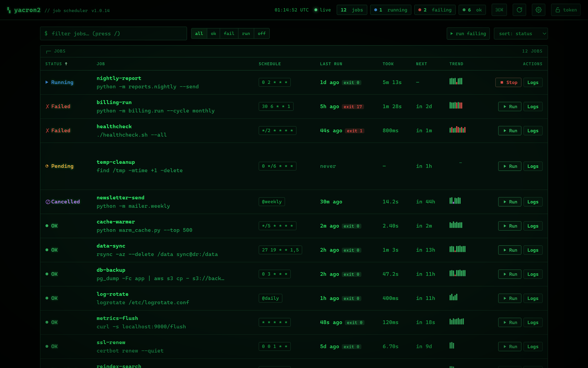Open Logs for log-rotate
The width and height of the screenshot is (588, 368).
point(533,298)
